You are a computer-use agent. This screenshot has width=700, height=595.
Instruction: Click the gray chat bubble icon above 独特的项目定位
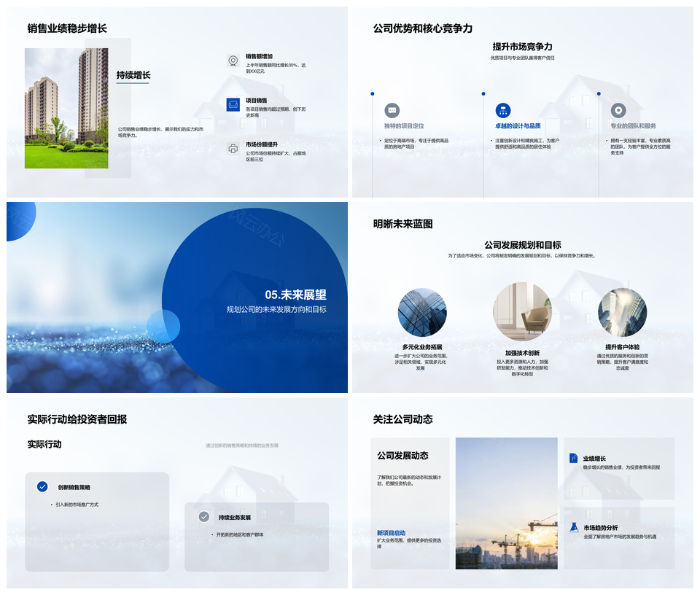coord(392,110)
